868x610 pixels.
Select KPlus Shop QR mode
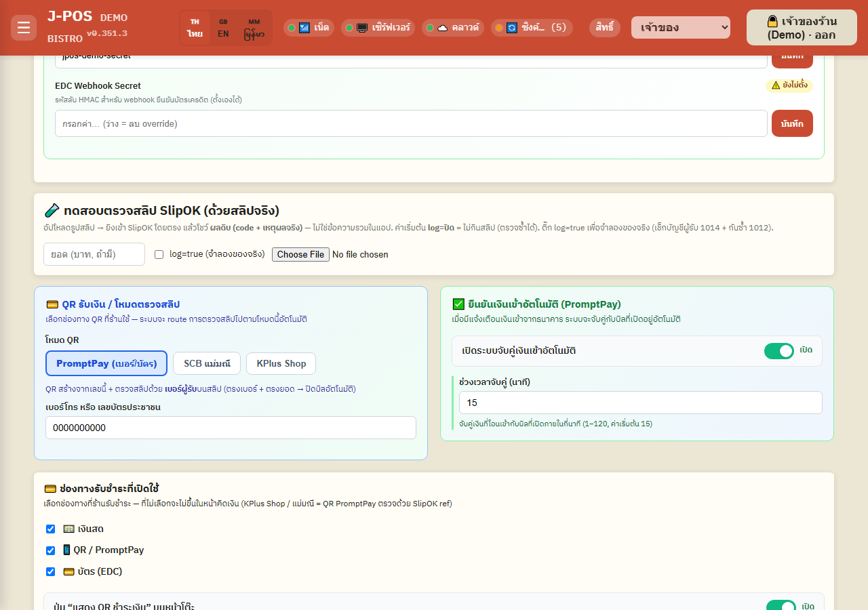[x=281, y=363]
